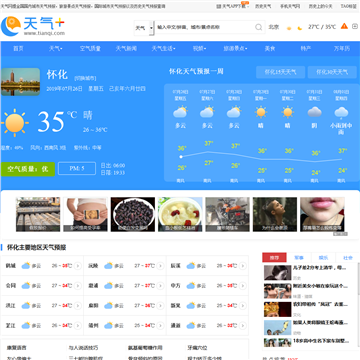Click the 怀化15天天气 button
360x360 pixels.
point(280,72)
